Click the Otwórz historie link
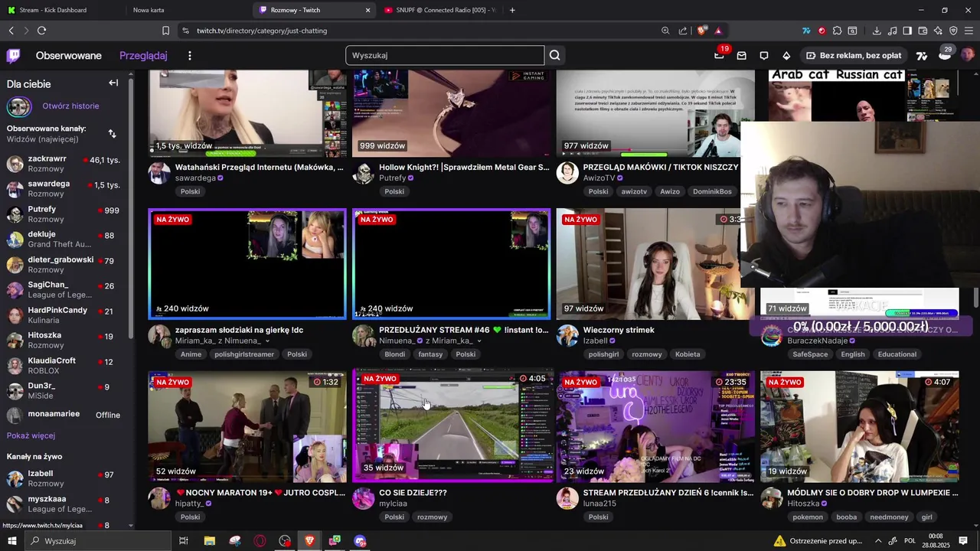This screenshot has width=980, height=551. 70,106
